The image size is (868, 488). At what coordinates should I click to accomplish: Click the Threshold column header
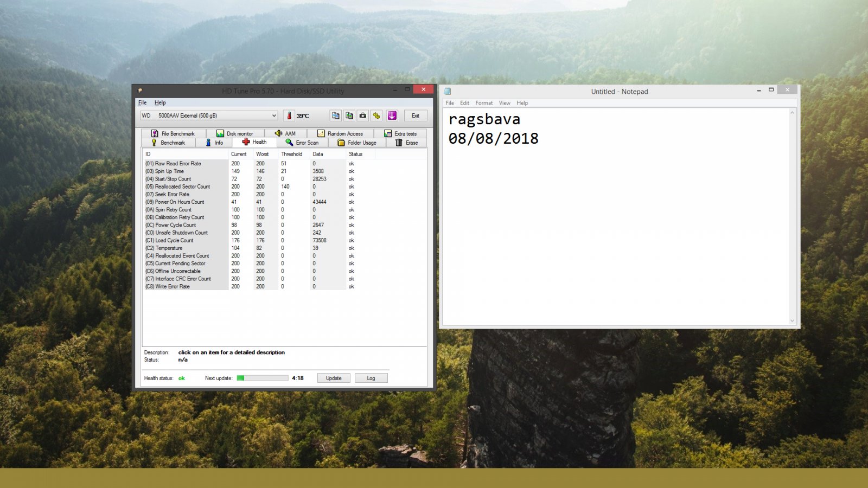point(294,154)
